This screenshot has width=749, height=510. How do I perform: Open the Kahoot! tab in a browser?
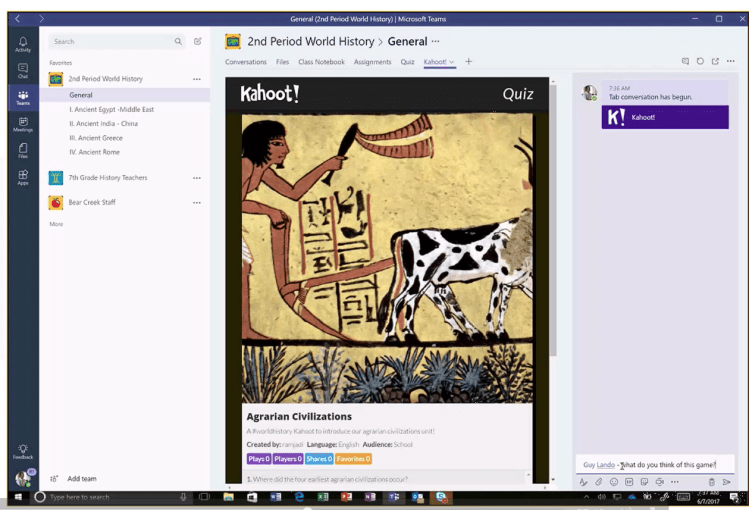coord(715,61)
